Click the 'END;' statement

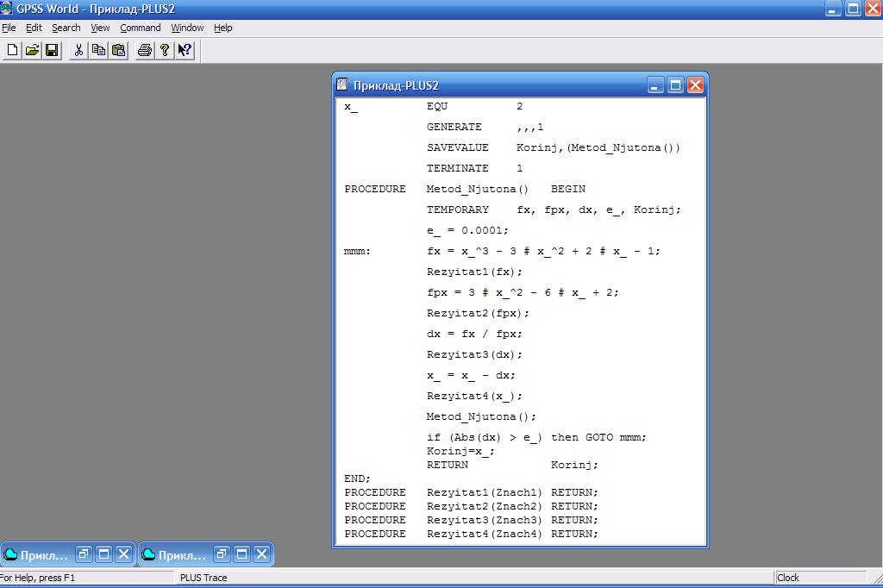357,479
